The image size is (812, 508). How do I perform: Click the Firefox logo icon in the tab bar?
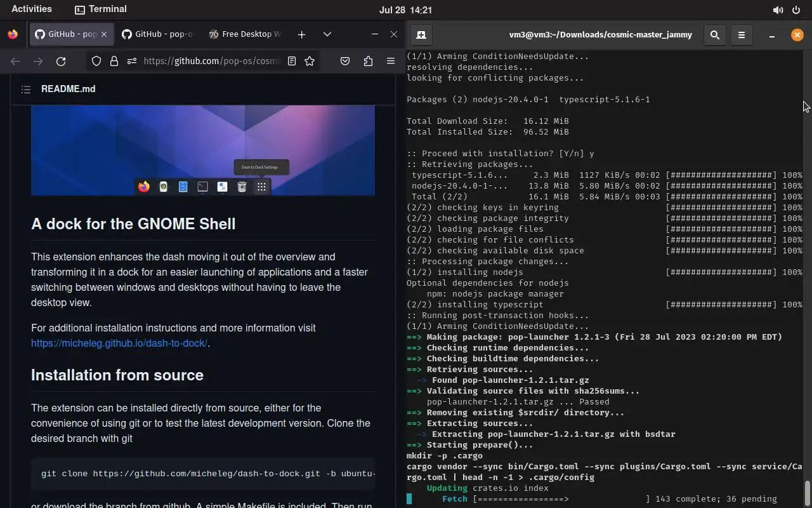click(x=13, y=34)
